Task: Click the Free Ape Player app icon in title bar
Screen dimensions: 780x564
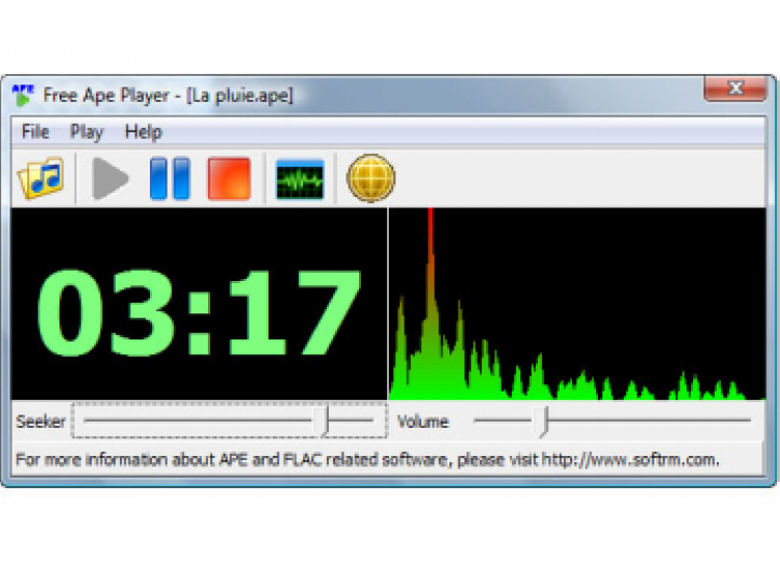Action: click(22, 95)
